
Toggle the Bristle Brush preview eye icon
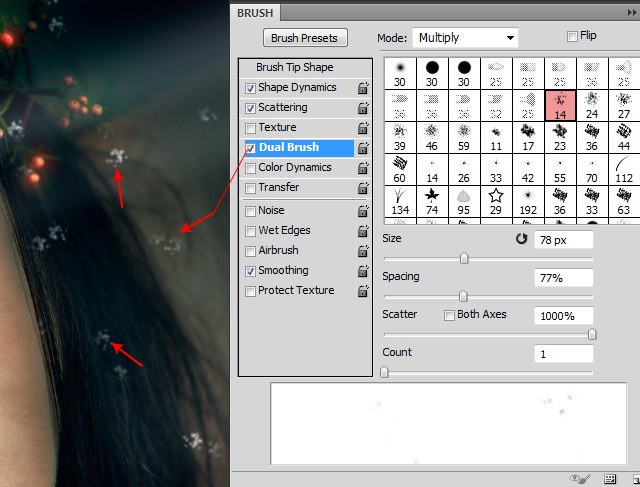[579, 478]
